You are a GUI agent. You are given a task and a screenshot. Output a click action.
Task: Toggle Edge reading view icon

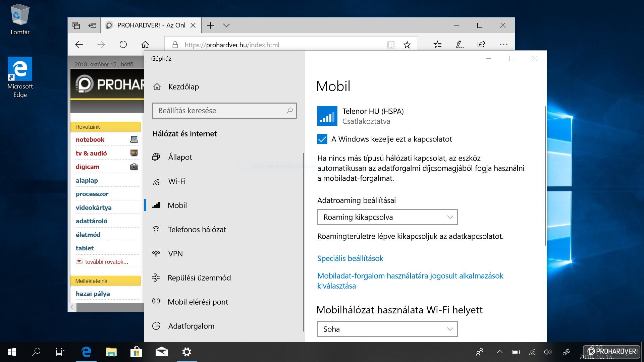[391, 45]
